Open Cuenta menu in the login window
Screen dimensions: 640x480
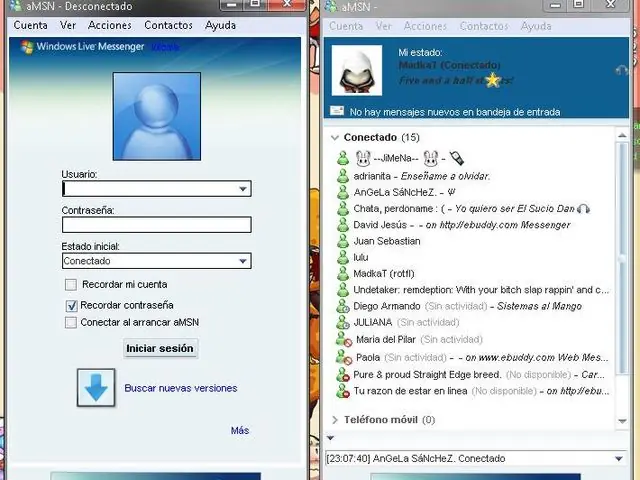click(x=31, y=25)
